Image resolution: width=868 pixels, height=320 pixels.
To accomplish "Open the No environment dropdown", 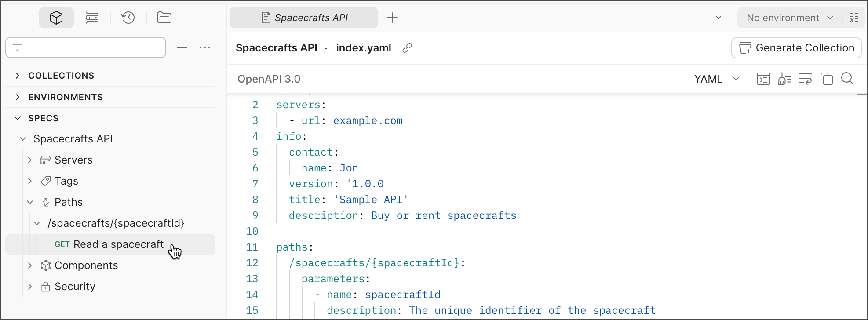I will 790,18.
